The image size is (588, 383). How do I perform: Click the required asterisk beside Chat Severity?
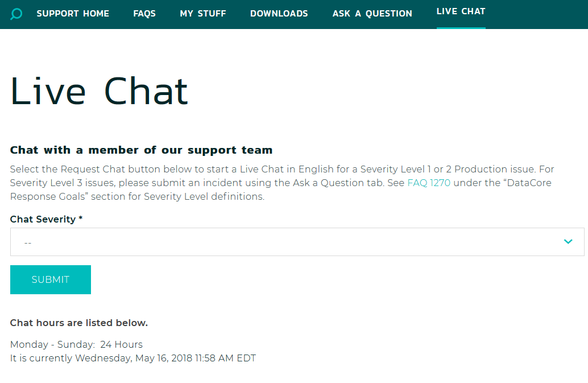[81, 219]
